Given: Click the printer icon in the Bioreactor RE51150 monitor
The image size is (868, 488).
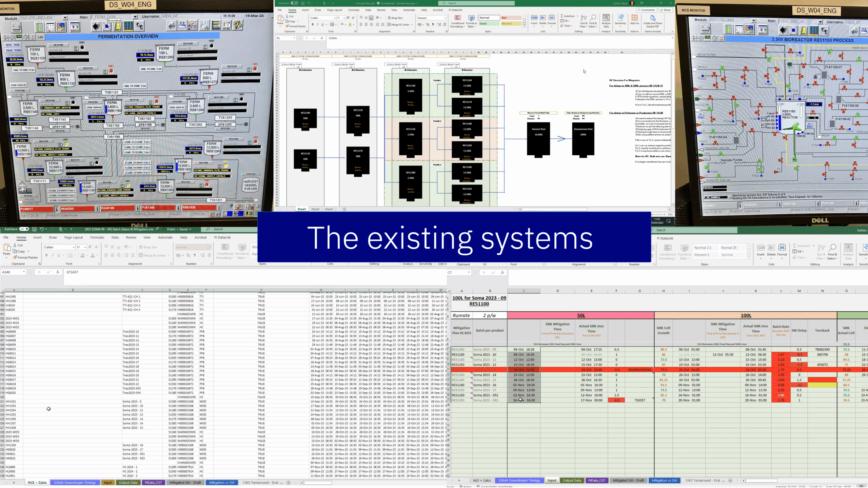Looking at the screenshot, I should tap(705, 29).
